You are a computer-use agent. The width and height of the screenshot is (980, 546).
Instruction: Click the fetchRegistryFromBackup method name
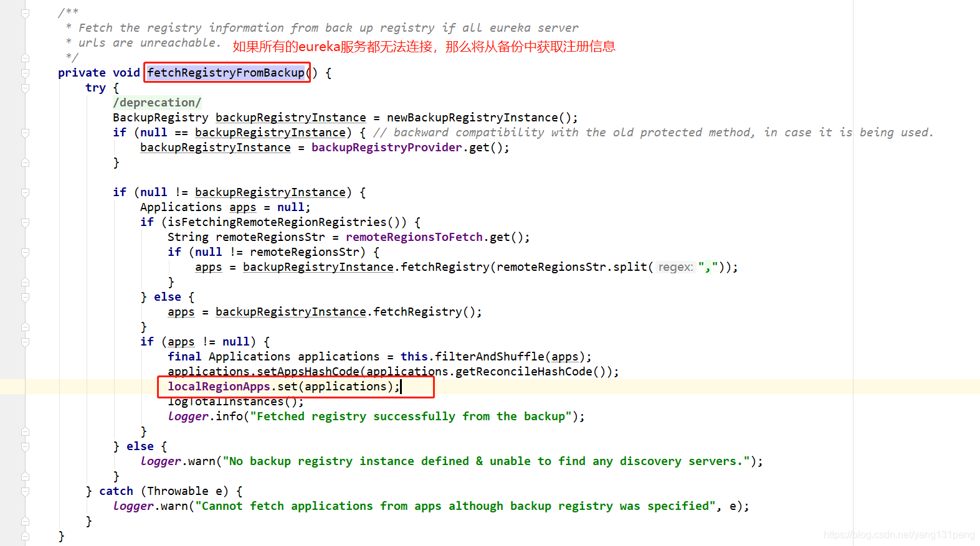(x=226, y=73)
